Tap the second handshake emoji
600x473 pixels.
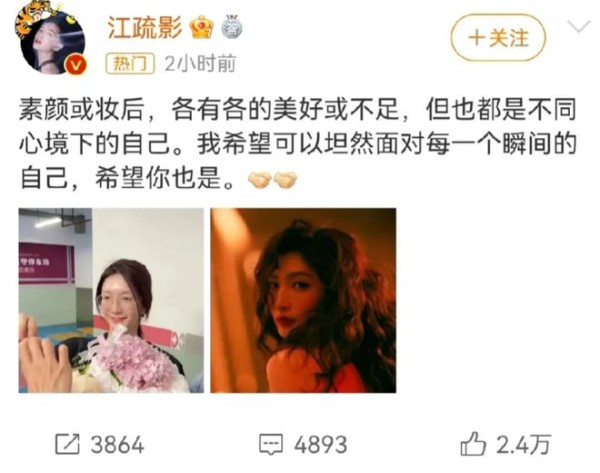pyautogui.click(x=285, y=180)
